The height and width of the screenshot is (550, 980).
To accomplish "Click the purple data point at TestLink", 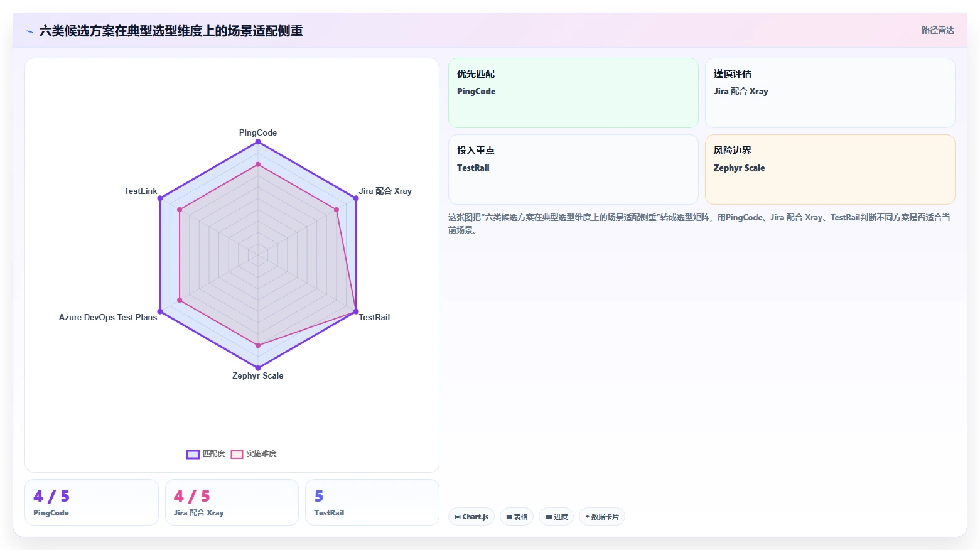I will coord(160,198).
